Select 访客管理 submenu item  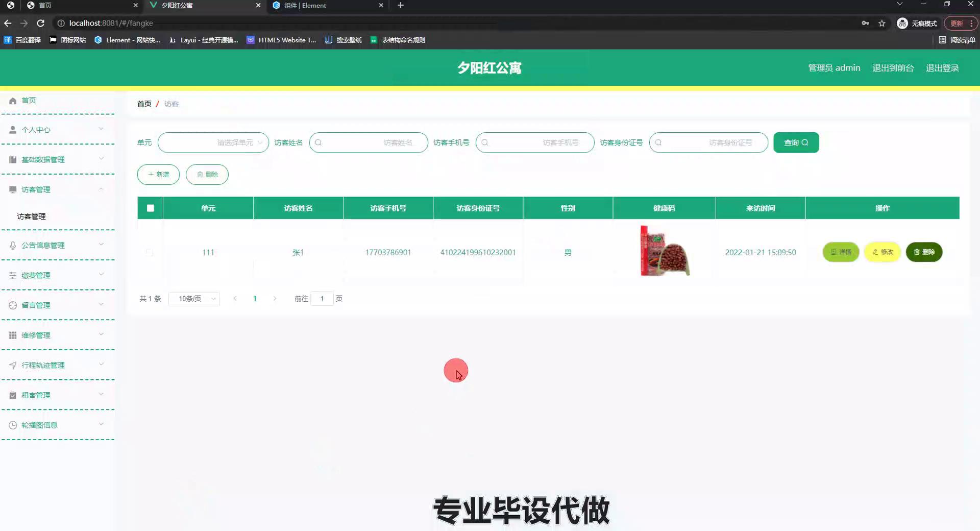click(32, 216)
